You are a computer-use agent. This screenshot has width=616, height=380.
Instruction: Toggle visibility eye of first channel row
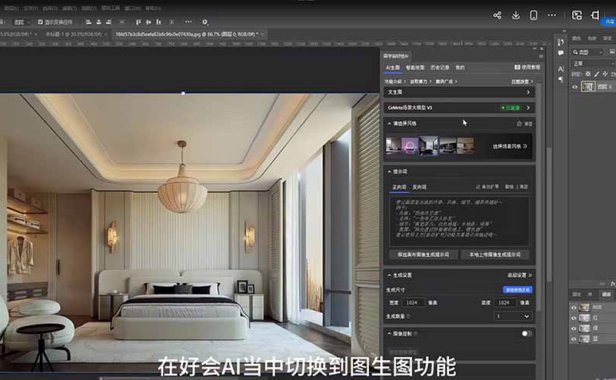point(574,308)
